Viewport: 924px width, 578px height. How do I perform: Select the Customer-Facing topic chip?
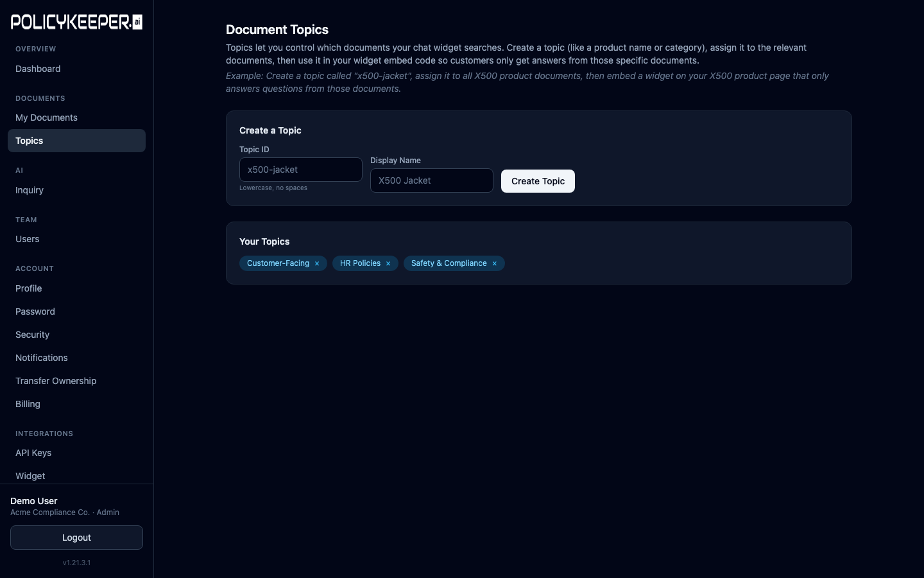(278, 263)
